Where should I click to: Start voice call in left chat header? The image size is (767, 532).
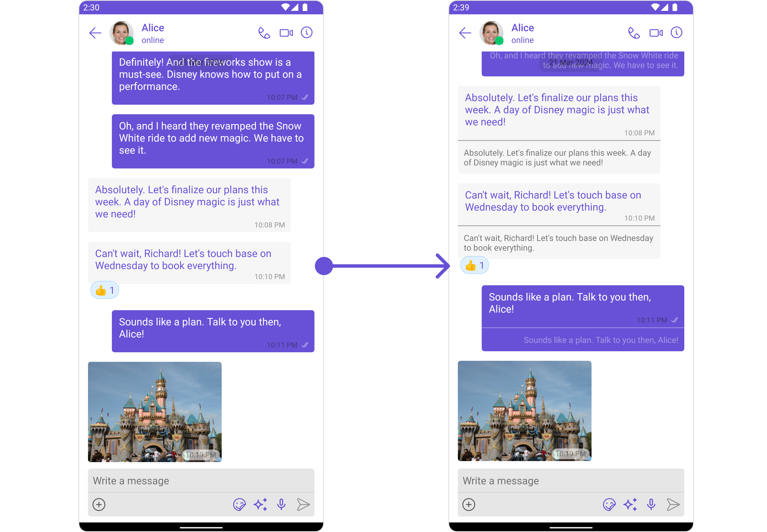tap(264, 33)
